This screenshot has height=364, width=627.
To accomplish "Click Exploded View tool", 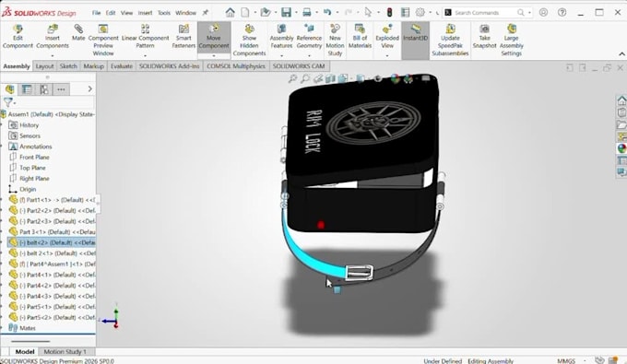I will tap(387, 36).
